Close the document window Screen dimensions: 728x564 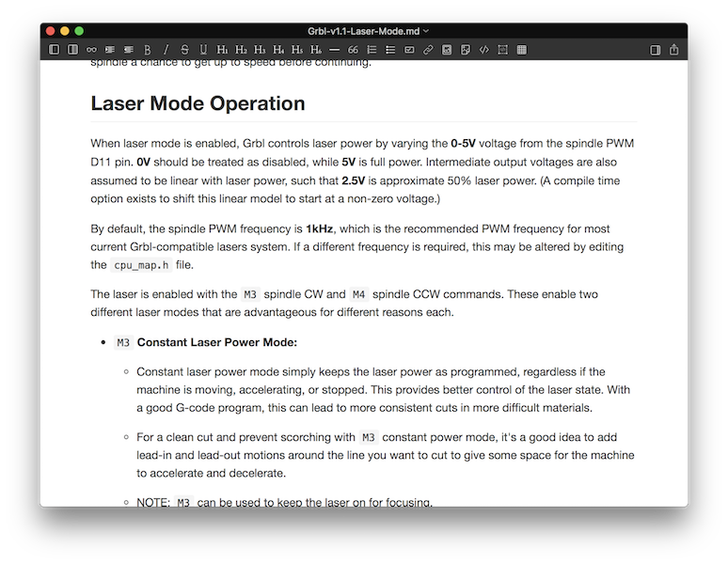point(51,31)
